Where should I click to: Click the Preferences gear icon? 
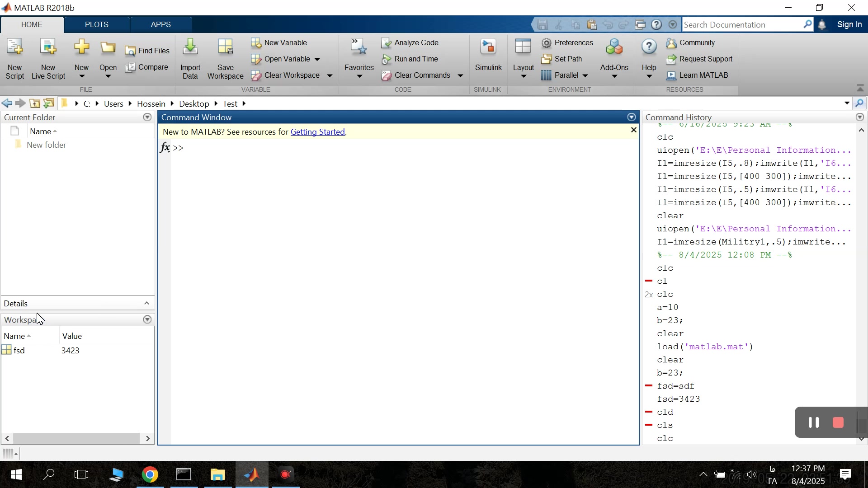pos(547,43)
